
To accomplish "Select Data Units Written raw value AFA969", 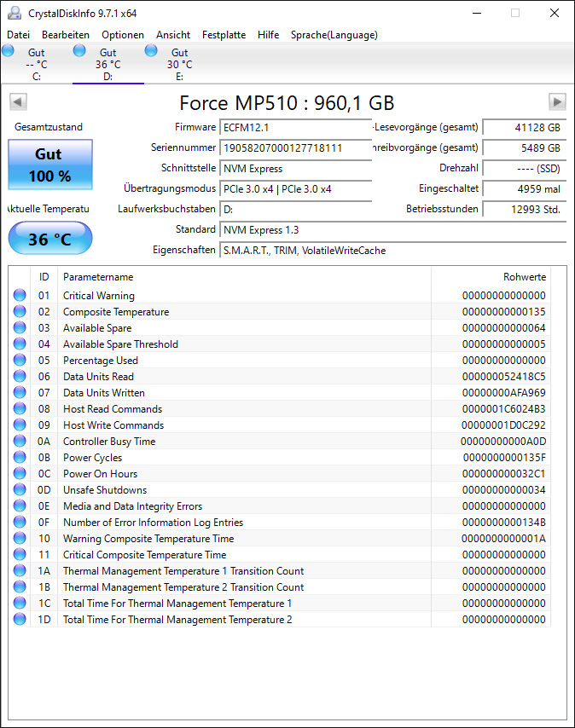I will coord(504,393).
